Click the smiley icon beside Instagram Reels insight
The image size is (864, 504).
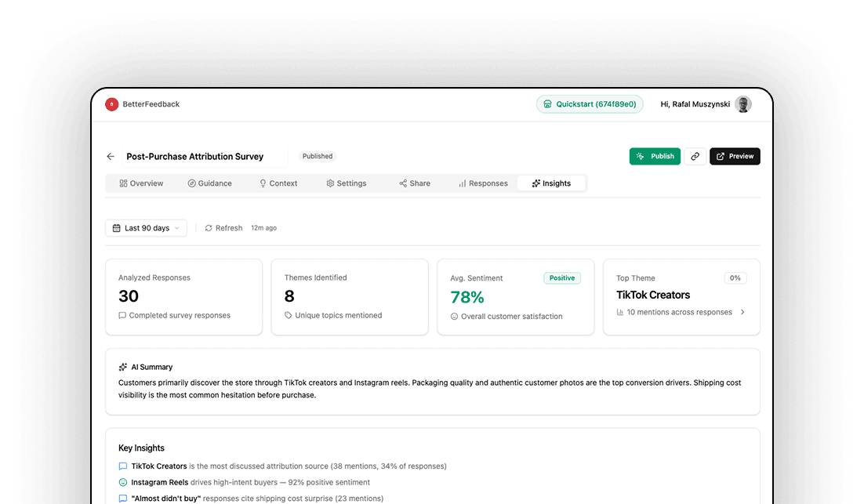pos(123,483)
